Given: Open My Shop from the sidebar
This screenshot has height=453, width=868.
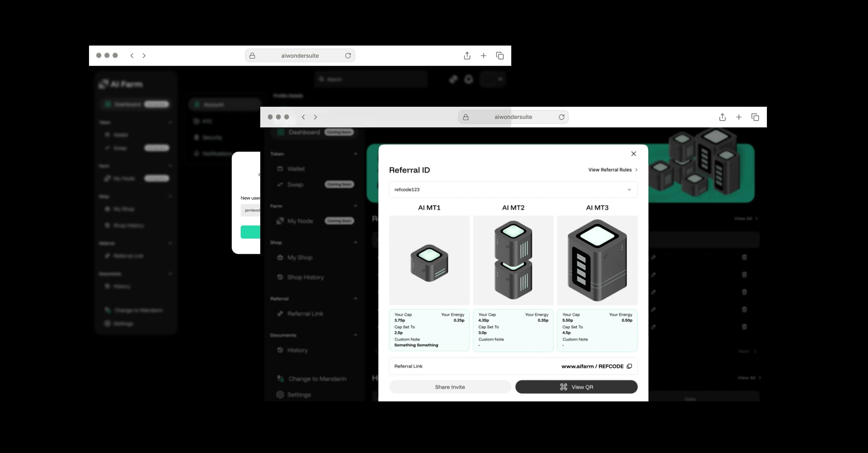Looking at the screenshot, I should coord(299,257).
